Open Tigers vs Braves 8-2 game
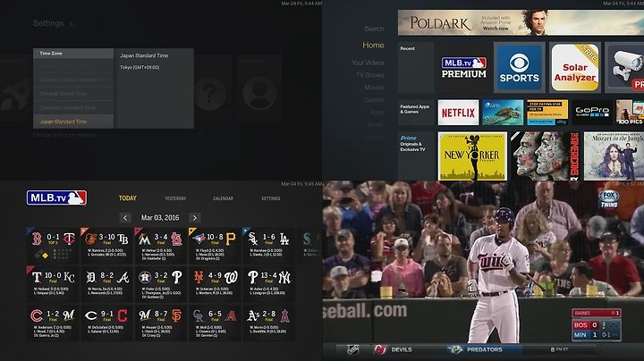The width and height of the screenshot is (644, 361). tap(106, 284)
